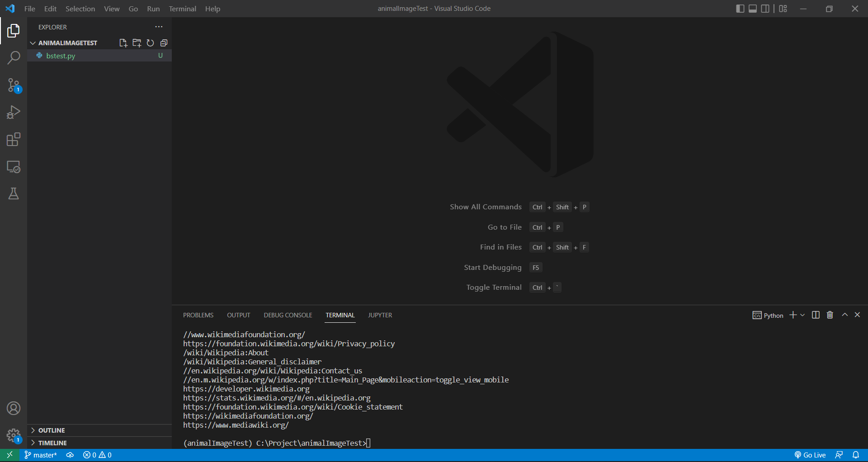
Task: Open the Accounts menu icon
Action: [14, 408]
